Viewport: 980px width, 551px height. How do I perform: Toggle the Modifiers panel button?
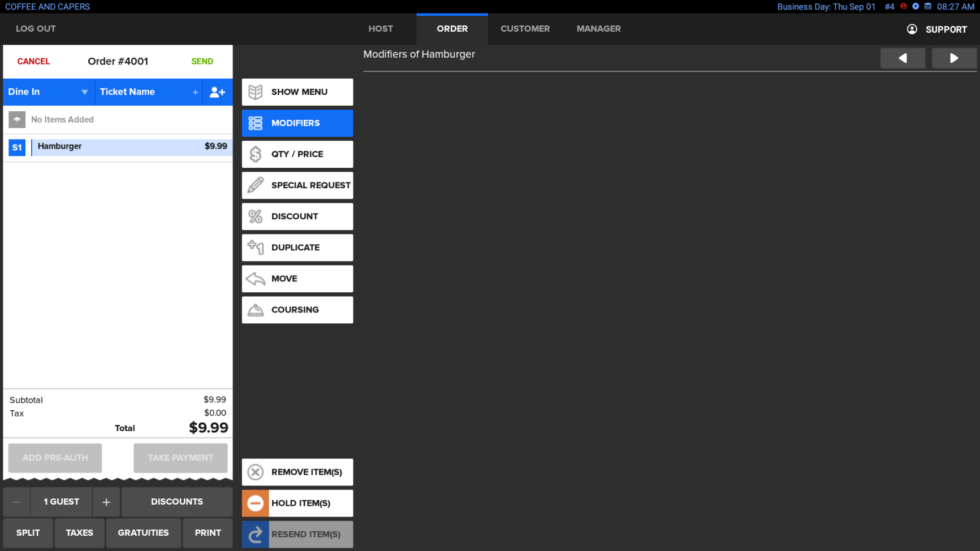[x=297, y=123]
